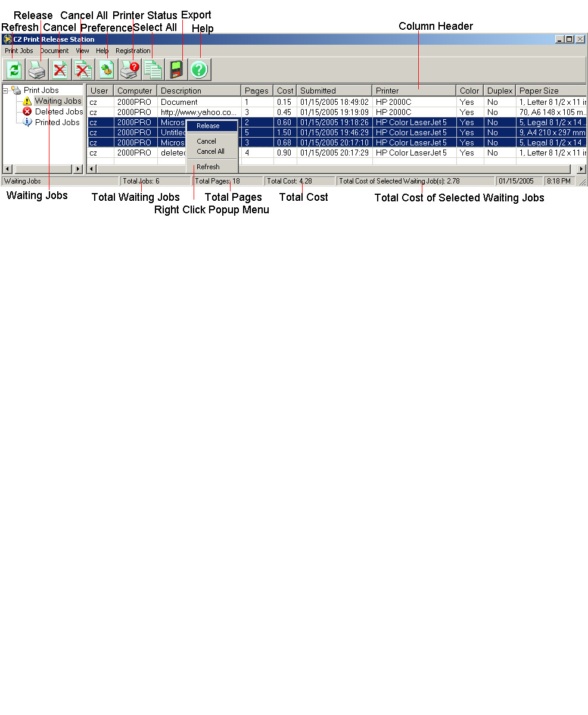
Task: Sort by the Submitted column header
Action: pos(334,91)
